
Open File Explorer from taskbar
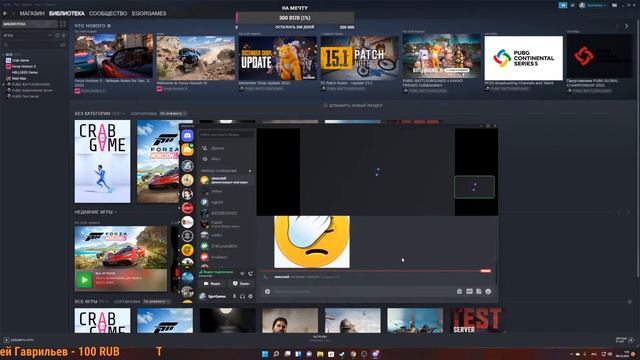(x=320, y=354)
